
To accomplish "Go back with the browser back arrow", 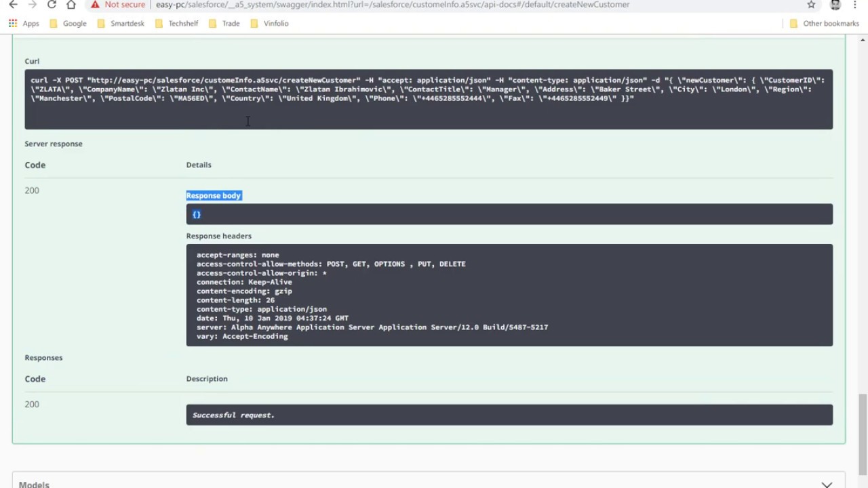I will click(x=13, y=5).
